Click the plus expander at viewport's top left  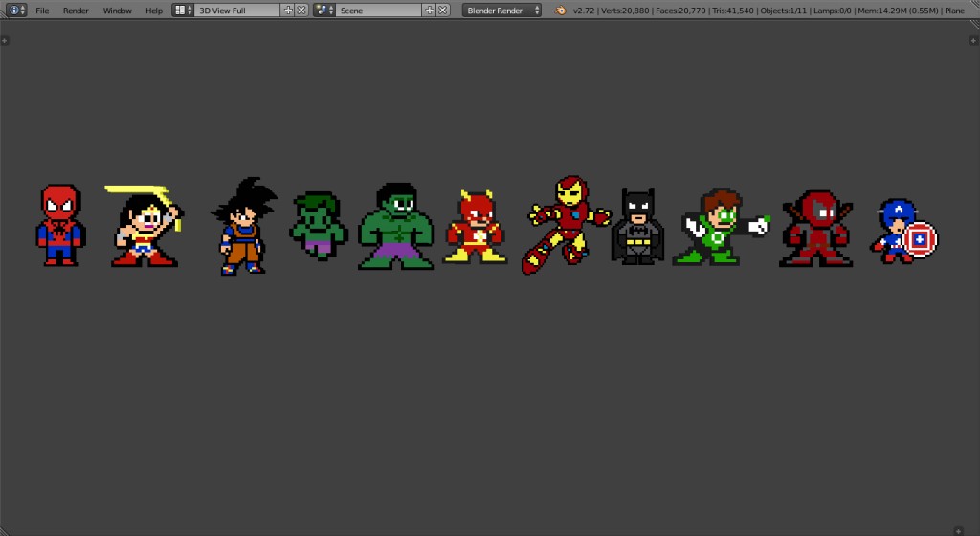click(x=5, y=40)
